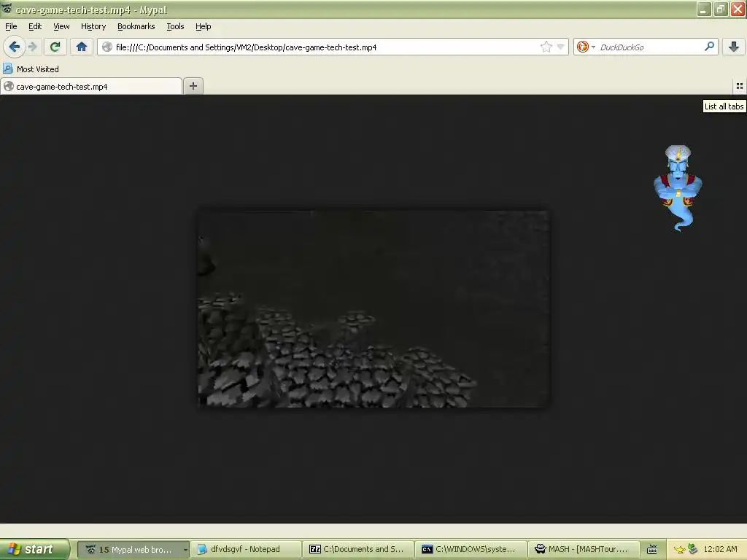747x560 pixels.
Task: Click the Forward arrow button
Action: [x=32, y=47]
